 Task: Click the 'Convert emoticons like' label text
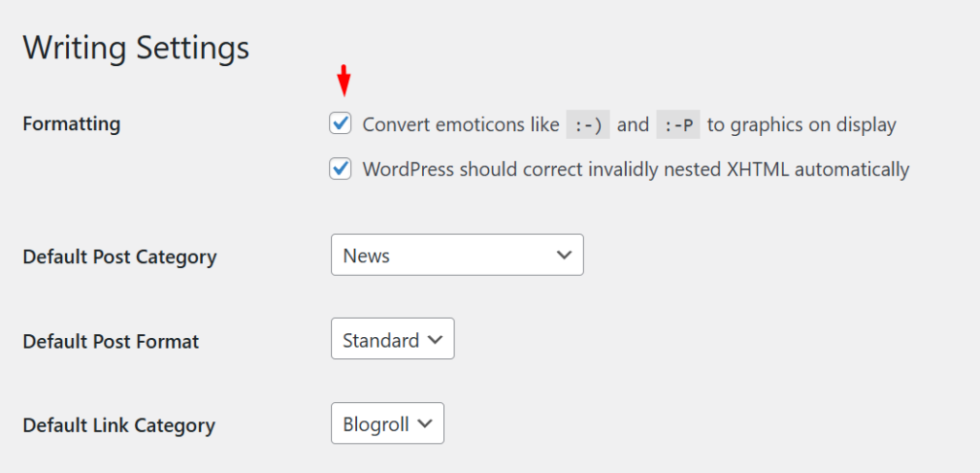coord(460,124)
